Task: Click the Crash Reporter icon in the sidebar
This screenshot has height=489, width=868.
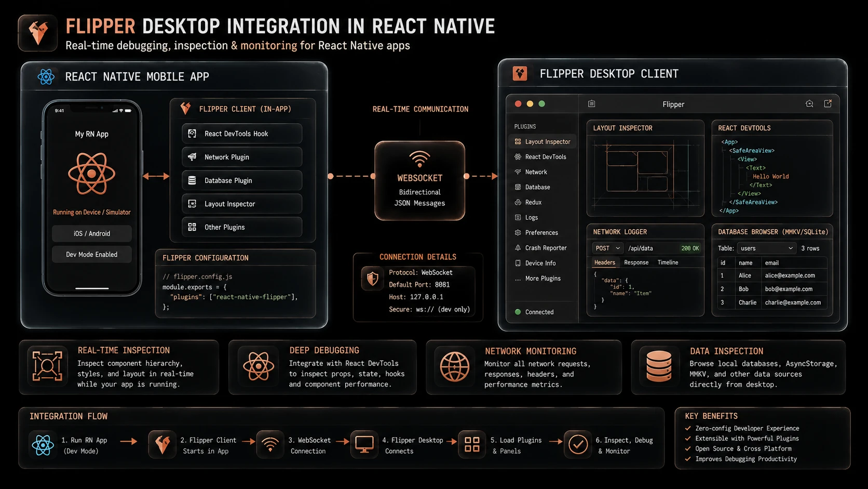Action: (x=518, y=248)
